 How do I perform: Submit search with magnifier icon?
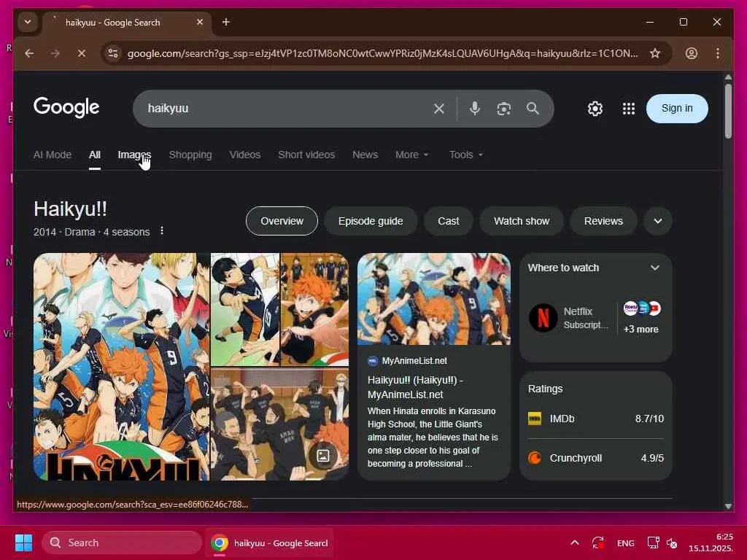coord(533,109)
